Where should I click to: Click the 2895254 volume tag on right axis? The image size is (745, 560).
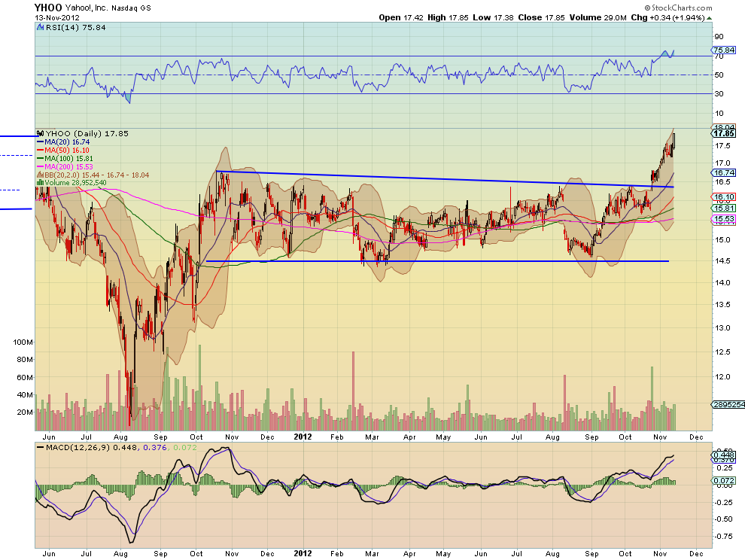pos(728,404)
